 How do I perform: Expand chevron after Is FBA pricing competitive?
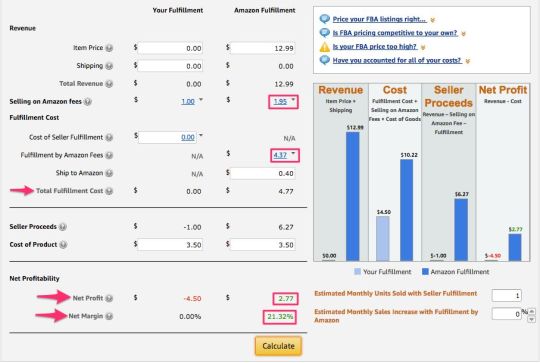[x=464, y=34]
